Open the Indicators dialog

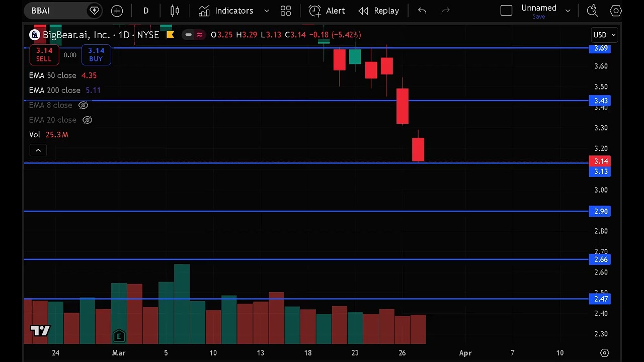pyautogui.click(x=226, y=11)
